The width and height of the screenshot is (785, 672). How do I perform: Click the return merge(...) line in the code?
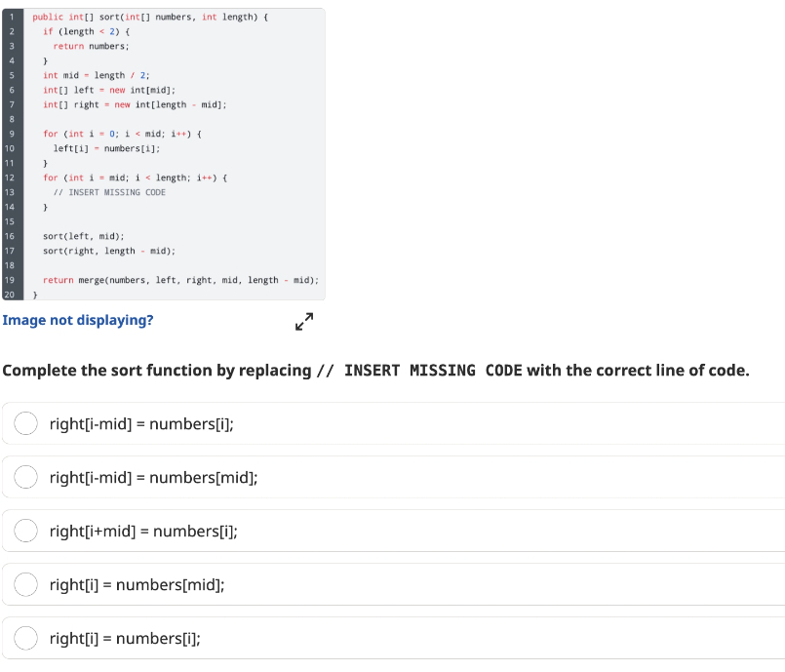[x=180, y=280]
